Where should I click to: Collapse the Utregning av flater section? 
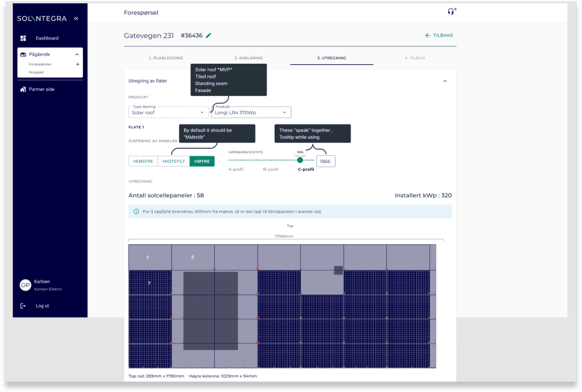(x=445, y=81)
